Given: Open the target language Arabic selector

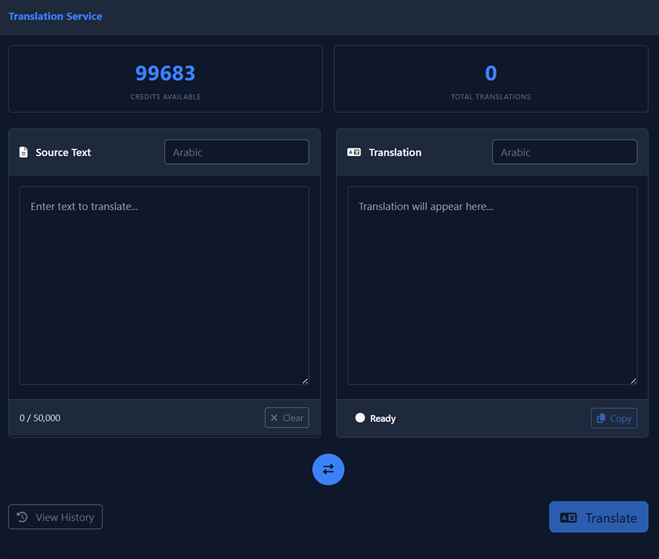Looking at the screenshot, I should 564,152.
